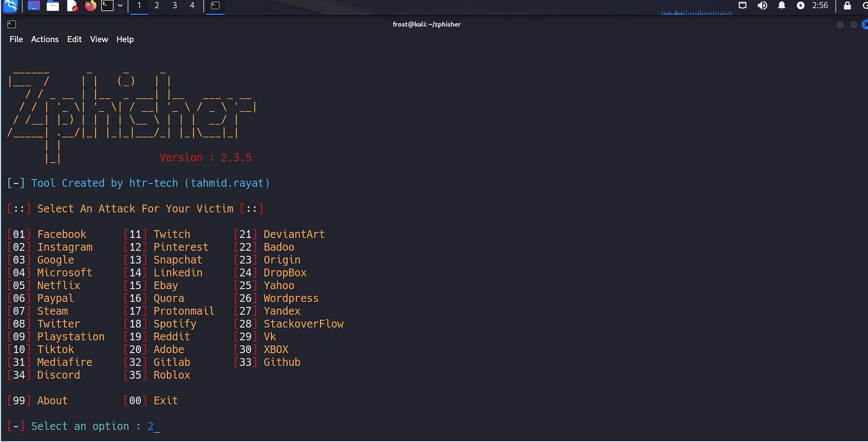Screen dimensions: 868x442
Task: Click 'Select An Attack For Your Victim' heading
Action: (x=135, y=208)
